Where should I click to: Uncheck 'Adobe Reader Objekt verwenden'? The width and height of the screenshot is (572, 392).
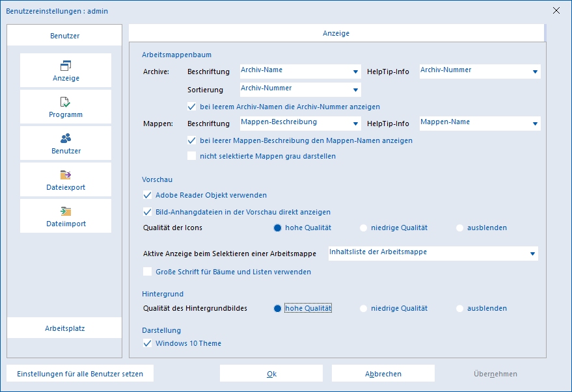147,195
